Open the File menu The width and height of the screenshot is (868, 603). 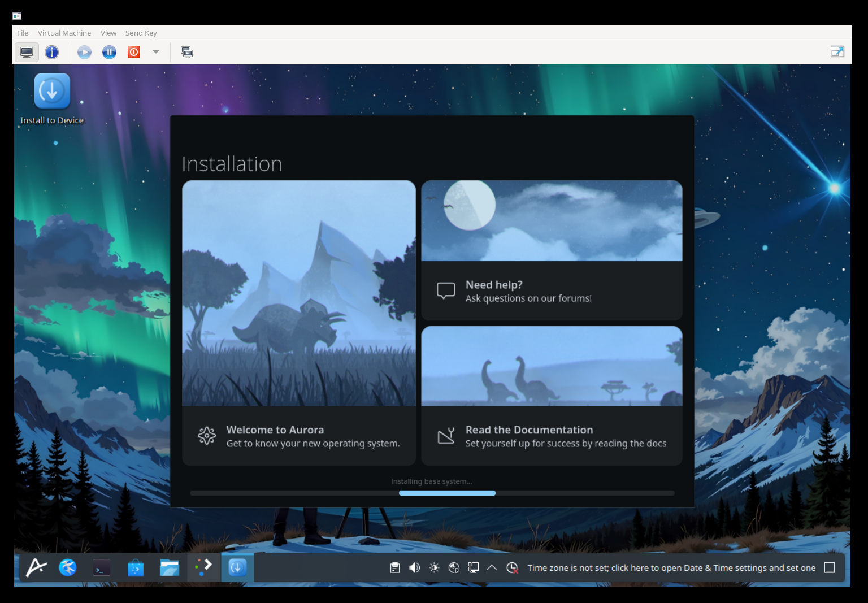coord(23,33)
